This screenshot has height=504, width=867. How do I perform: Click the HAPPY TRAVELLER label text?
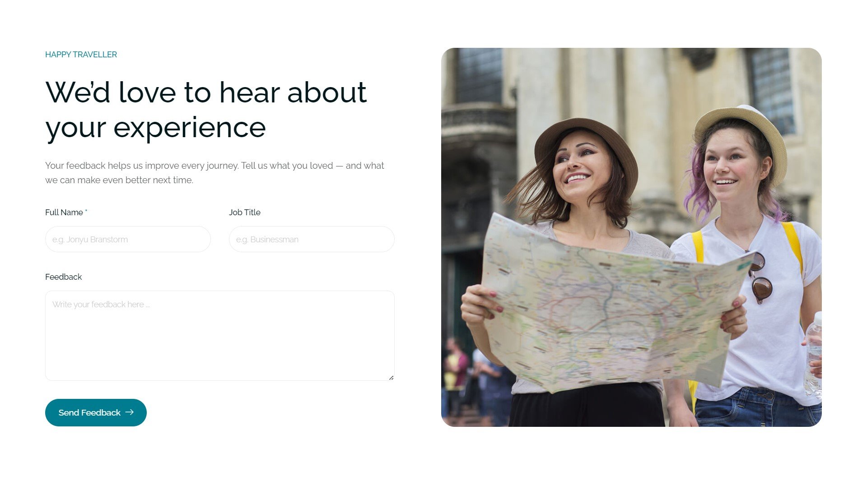[81, 55]
